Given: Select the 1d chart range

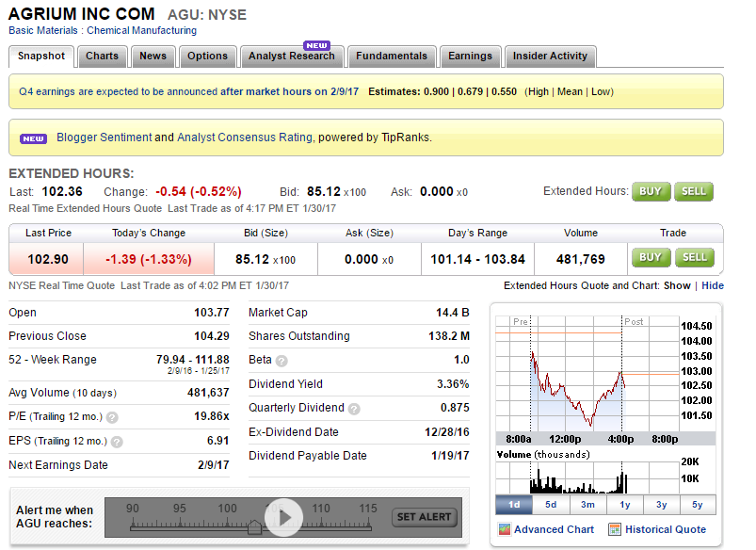Looking at the screenshot, I should tap(514, 505).
